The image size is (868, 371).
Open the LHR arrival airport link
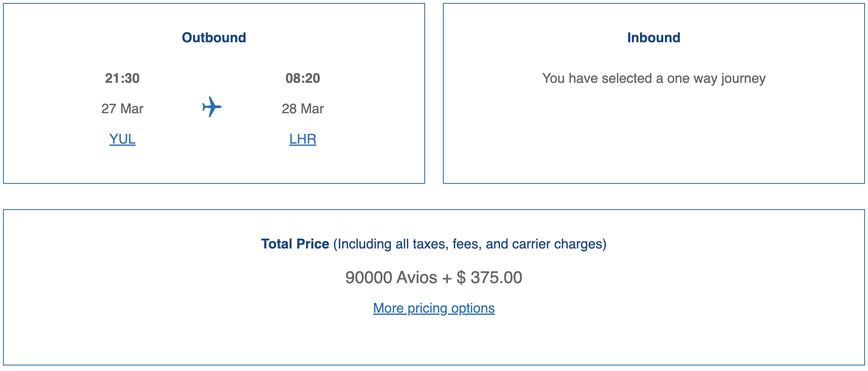coord(302,139)
